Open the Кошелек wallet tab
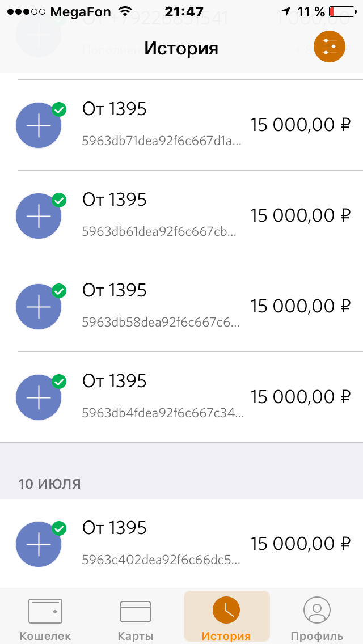Viewport: 363px width, 644px height. point(45,617)
